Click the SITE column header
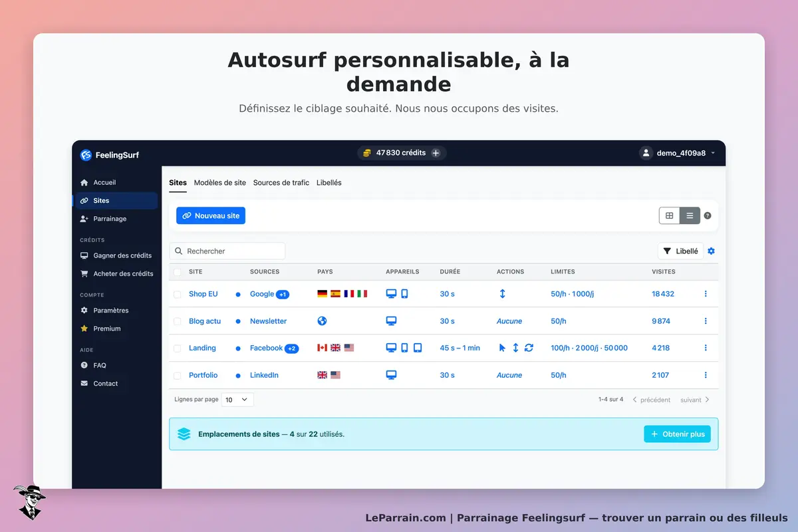 196,271
